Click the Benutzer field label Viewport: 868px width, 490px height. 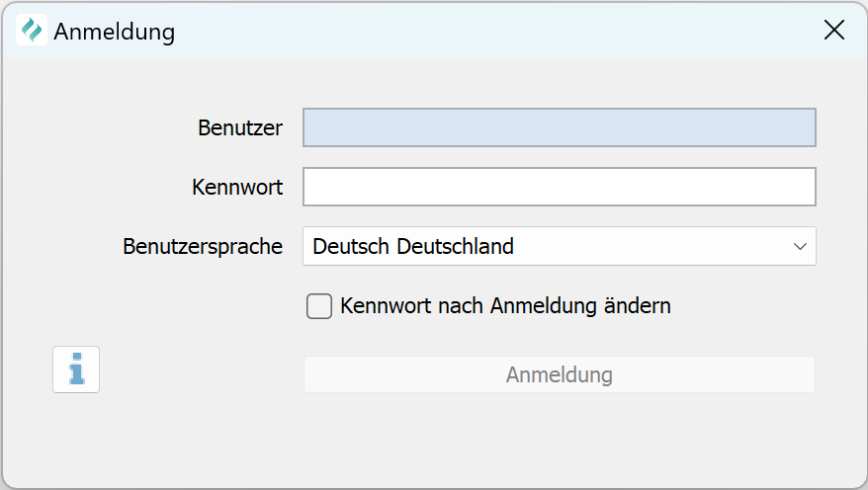240,127
